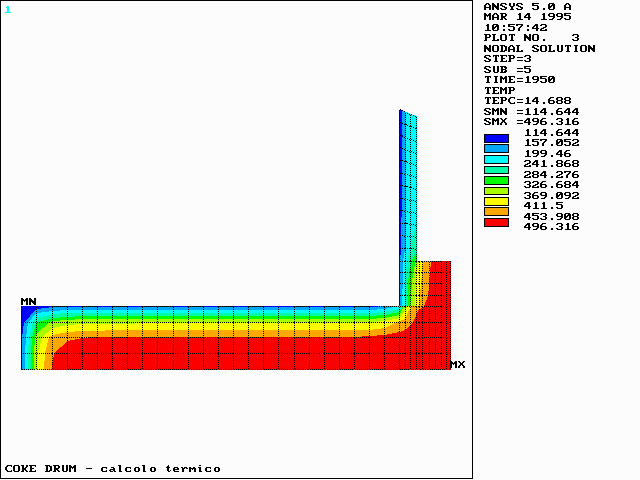Click the 'TEMP' label text
Image resolution: width=640 pixels, height=480 pixels.
[x=500, y=90]
